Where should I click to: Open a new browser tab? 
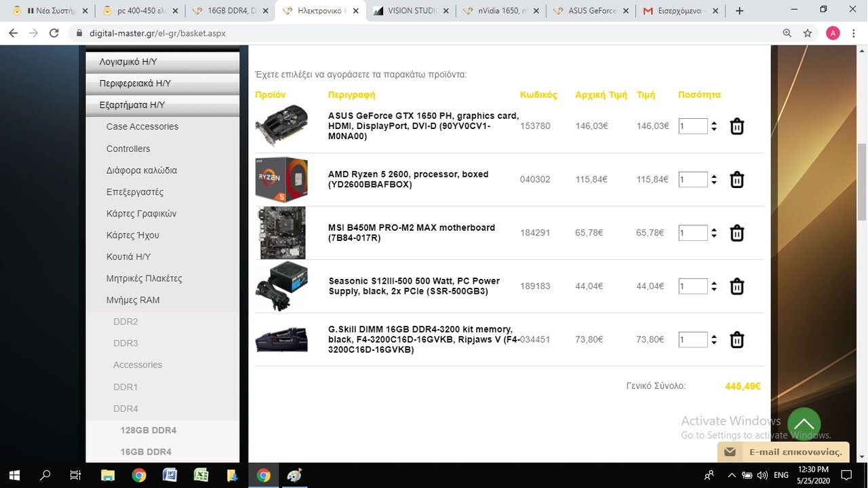point(739,11)
